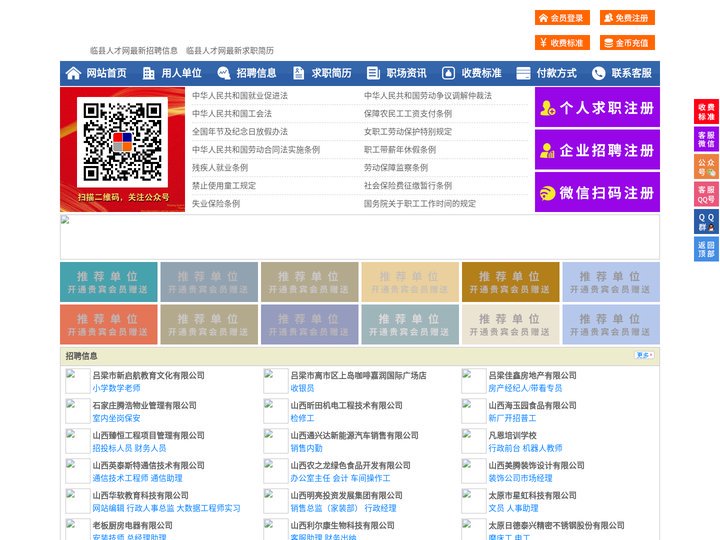This screenshot has height=540, width=720.
Task: Open 吕梁市新启航教育文化有限公司 listing
Action: pyautogui.click(x=148, y=376)
